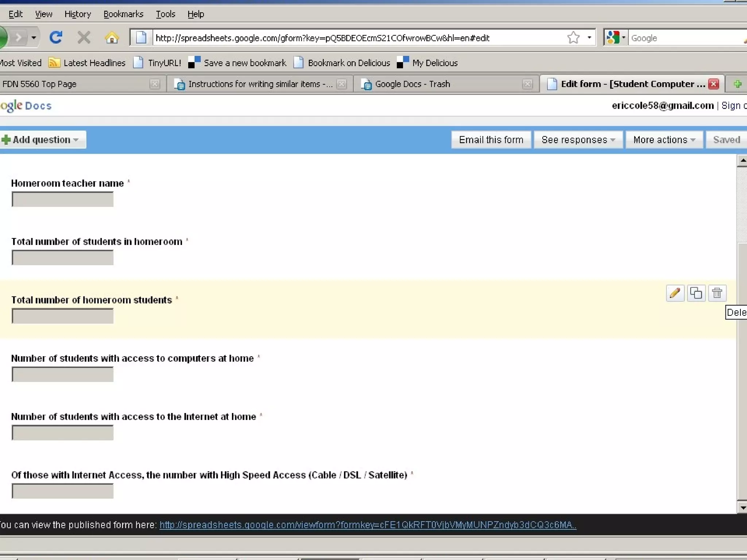Viewport: 747px width, 560px height.
Task: Click the trash delete question icon
Action: click(717, 293)
